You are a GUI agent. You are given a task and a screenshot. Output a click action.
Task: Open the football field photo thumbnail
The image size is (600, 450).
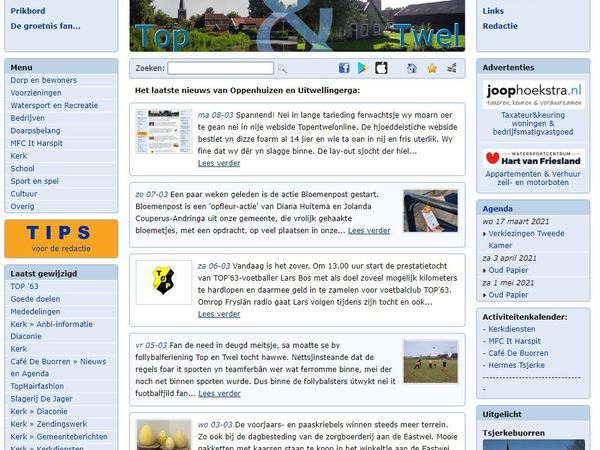(430, 362)
